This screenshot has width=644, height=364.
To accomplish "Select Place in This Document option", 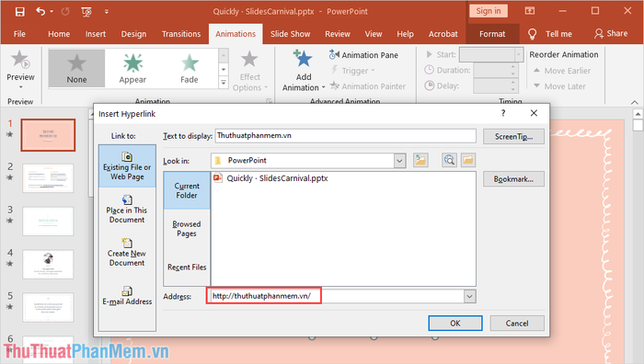I will tap(127, 210).
